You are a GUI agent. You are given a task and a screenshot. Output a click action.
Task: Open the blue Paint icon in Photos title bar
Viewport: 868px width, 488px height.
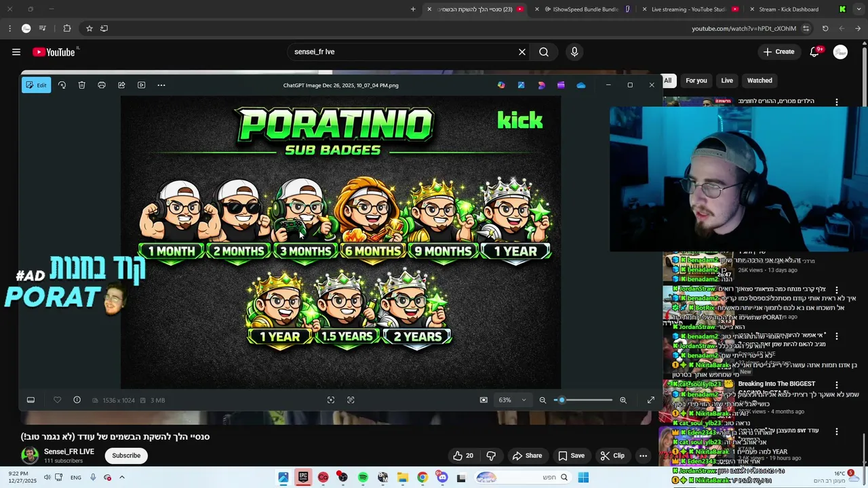tap(521, 85)
